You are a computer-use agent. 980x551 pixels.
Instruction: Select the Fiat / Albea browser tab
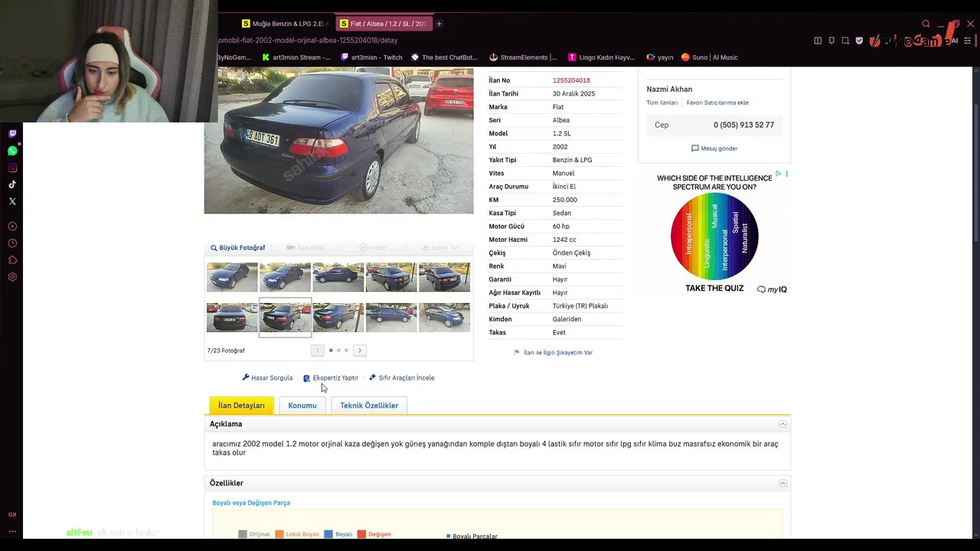coord(383,24)
